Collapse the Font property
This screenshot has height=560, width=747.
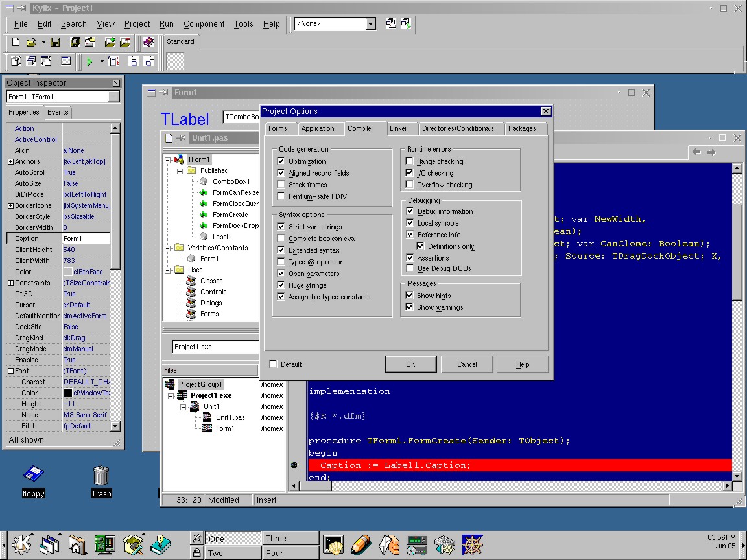[10, 371]
